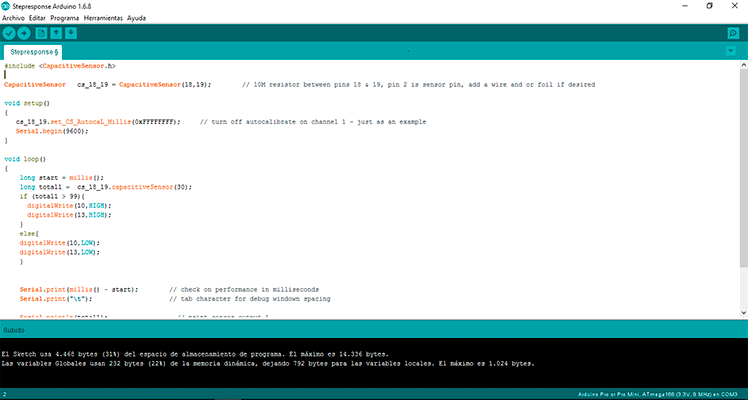Click 'void loop()' in the code

pyautogui.click(x=25, y=159)
